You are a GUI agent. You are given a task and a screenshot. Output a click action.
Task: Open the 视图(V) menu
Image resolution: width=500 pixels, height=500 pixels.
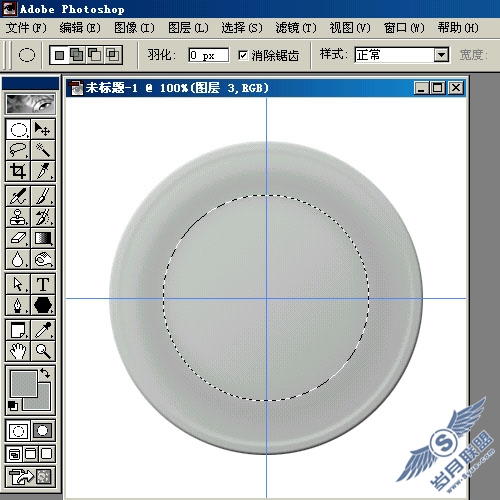[350, 28]
